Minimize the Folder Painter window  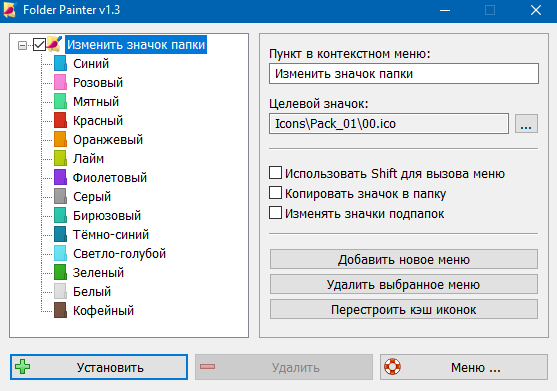(x=445, y=10)
